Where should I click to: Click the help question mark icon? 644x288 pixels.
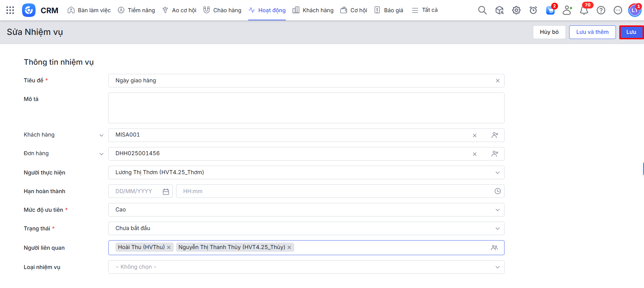601,10
